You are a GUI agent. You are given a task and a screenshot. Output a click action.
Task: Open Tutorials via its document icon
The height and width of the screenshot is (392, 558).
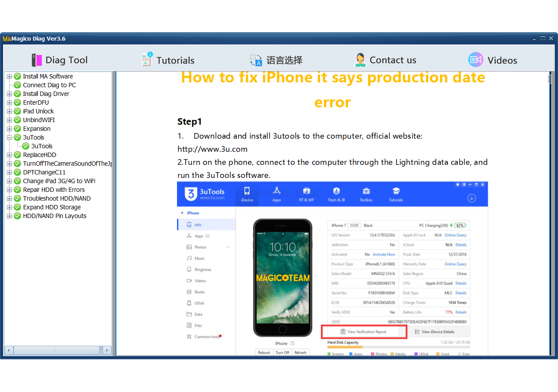tap(146, 60)
